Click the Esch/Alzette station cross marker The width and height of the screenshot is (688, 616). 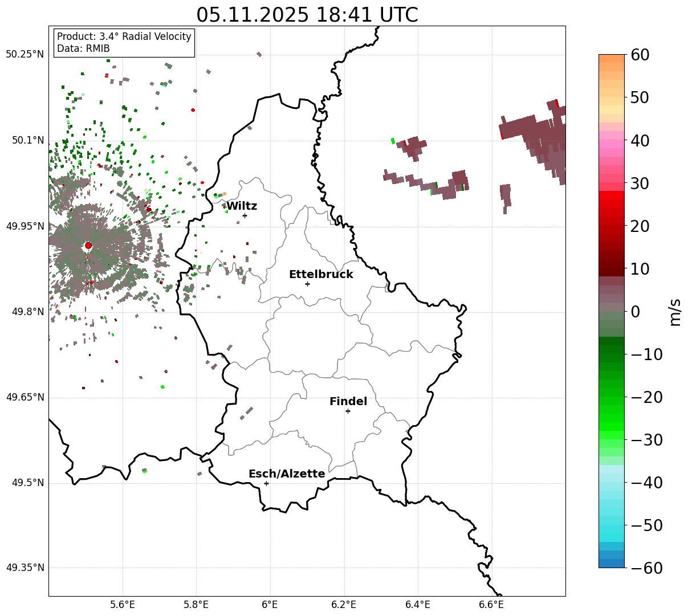click(x=266, y=483)
